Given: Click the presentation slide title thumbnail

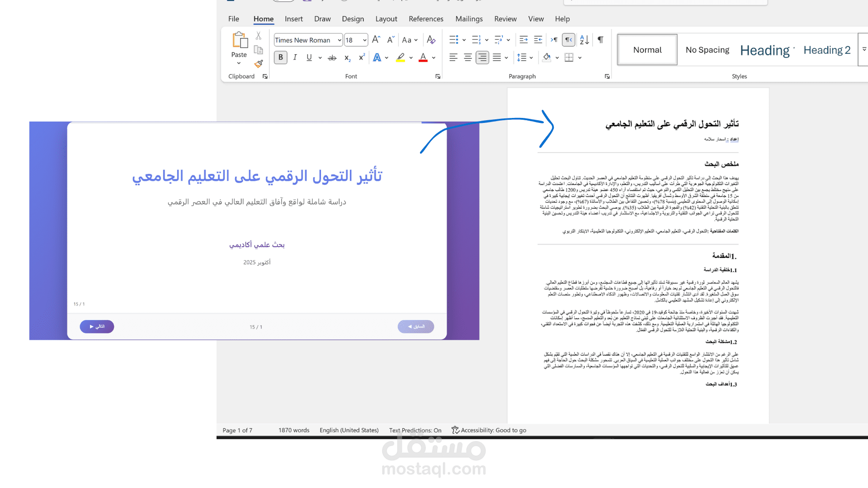Looking at the screenshot, I should pos(257,176).
